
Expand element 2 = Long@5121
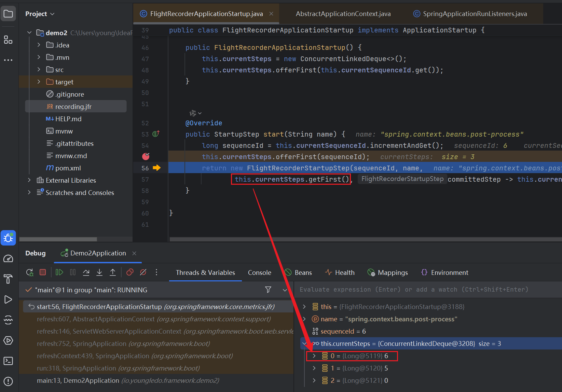click(x=314, y=380)
